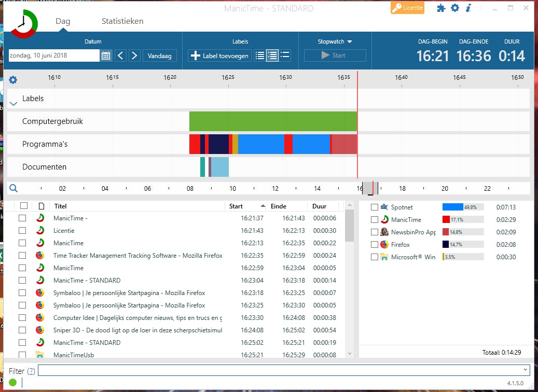Open settings gear in title bar
Viewport: 538px width, 392px height.
coord(455,8)
